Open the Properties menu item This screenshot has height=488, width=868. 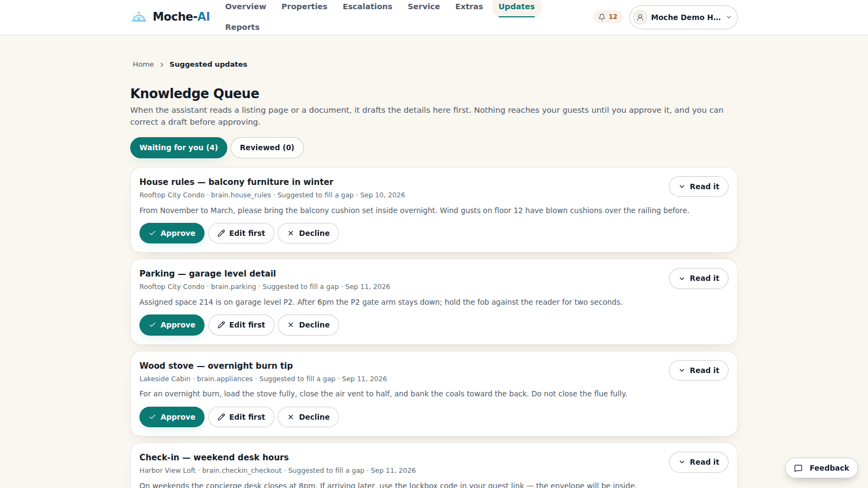coord(304,7)
